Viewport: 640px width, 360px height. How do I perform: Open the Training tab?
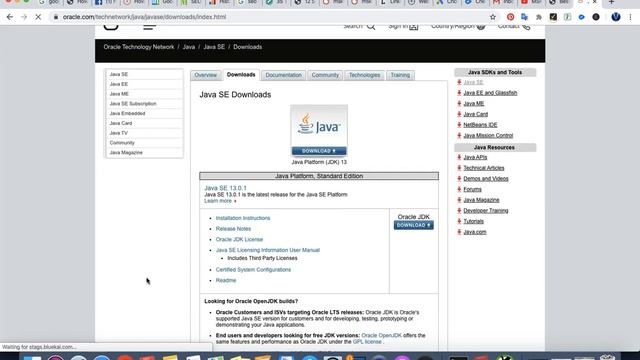400,75
